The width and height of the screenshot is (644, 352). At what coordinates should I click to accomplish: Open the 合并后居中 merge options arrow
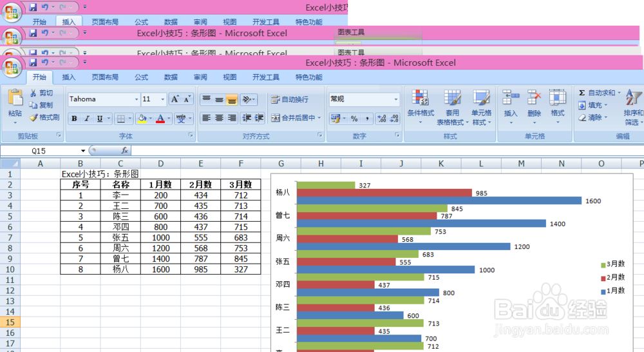319,118
